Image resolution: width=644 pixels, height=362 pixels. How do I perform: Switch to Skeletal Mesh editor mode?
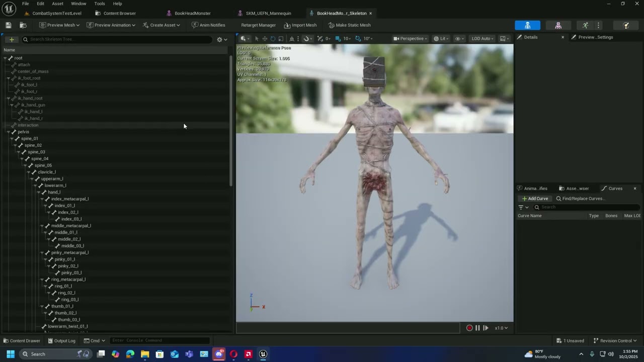558,25
